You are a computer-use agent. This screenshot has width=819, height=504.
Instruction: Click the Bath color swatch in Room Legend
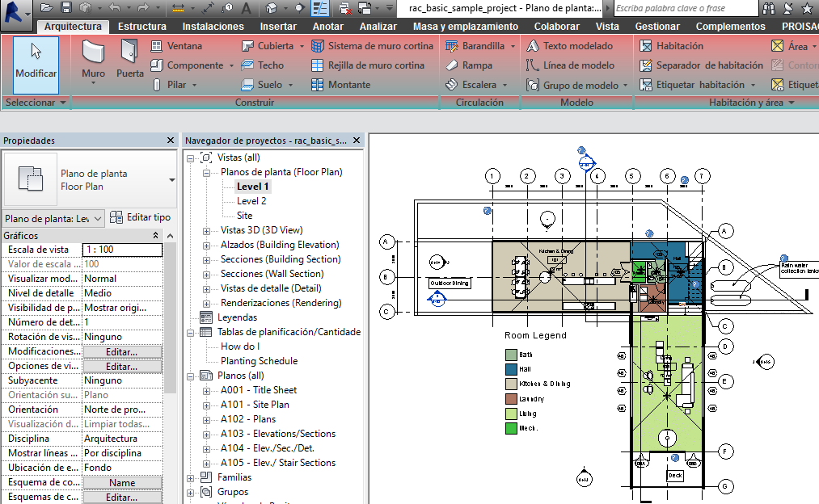pos(510,354)
